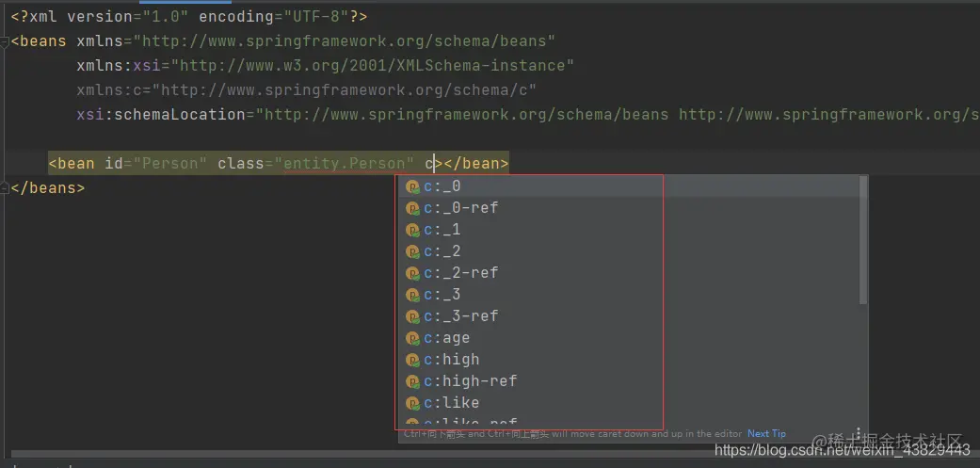This screenshot has height=468, width=980.
Task: Click the springframework beans xmlns URL
Action: (344, 41)
